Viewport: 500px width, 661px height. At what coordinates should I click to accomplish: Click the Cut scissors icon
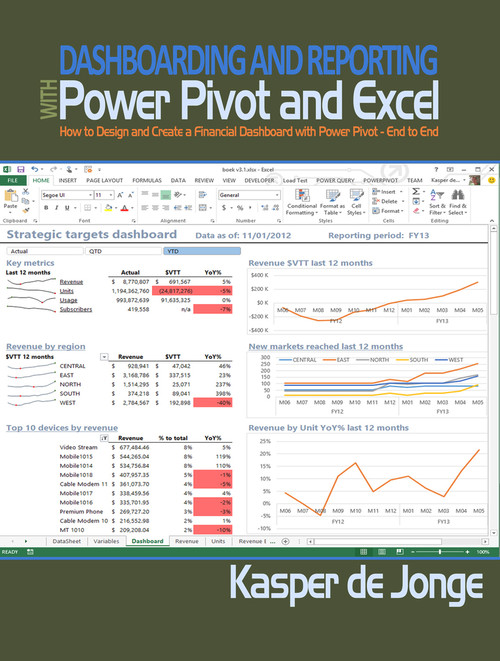(x=26, y=191)
